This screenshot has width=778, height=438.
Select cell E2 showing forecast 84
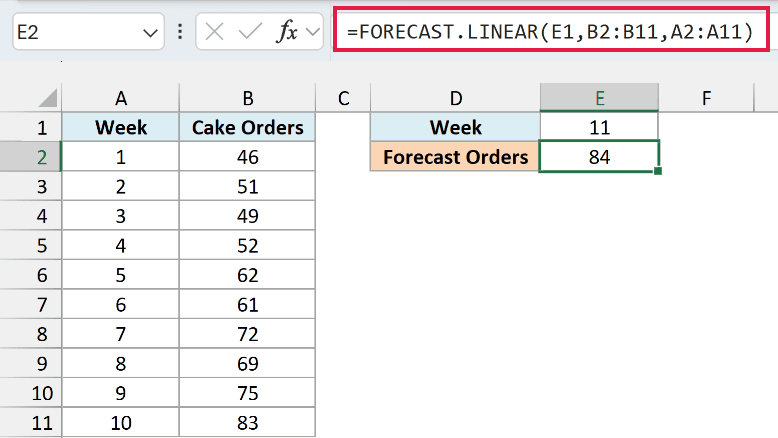click(599, 157)
